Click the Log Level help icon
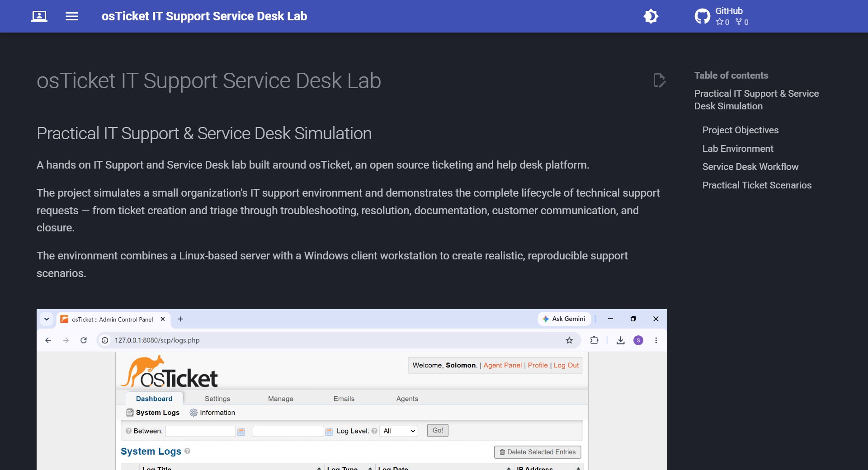This screenshot has width=868, height=470. coord(374,431)
